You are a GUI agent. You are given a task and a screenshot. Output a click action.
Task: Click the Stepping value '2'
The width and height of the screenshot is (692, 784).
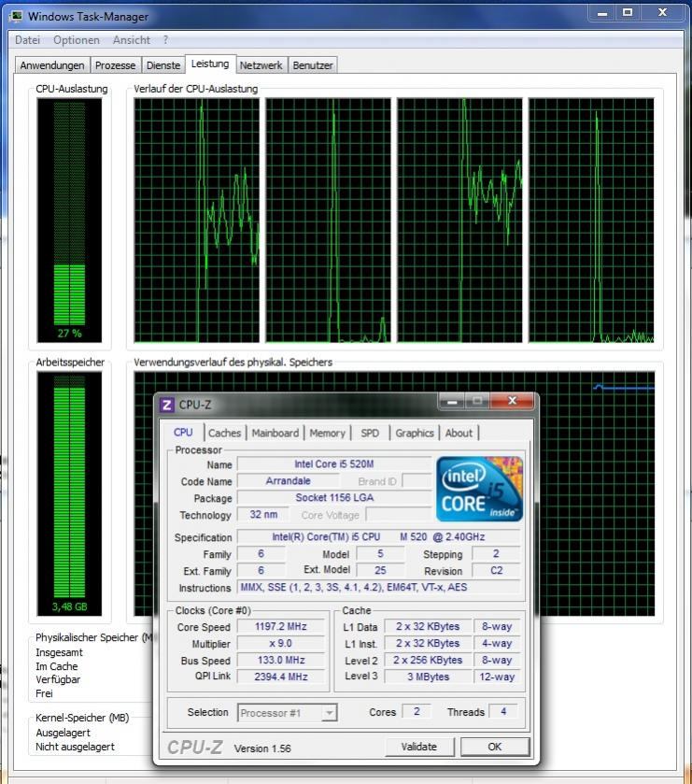click(x=496, y=553)
